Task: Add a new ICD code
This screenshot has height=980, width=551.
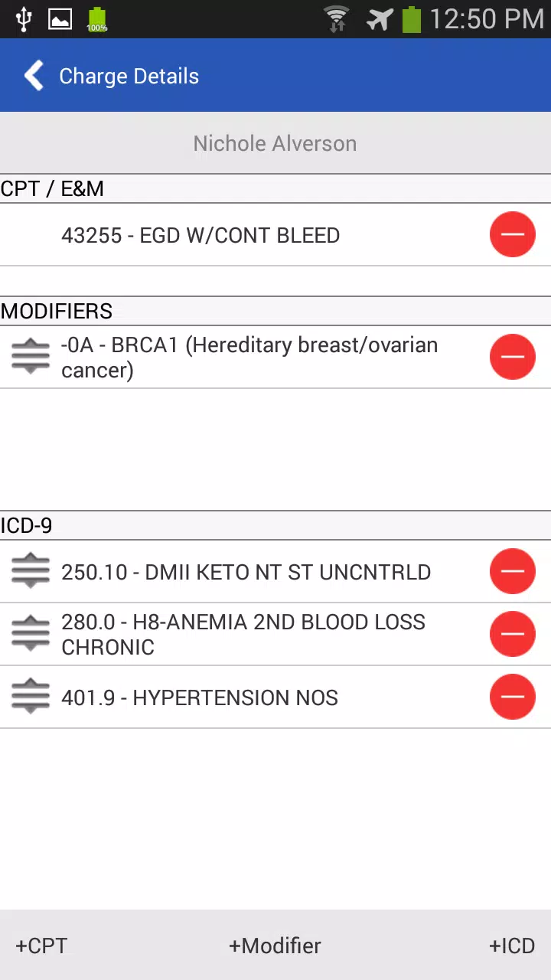Action: point(512,946)
